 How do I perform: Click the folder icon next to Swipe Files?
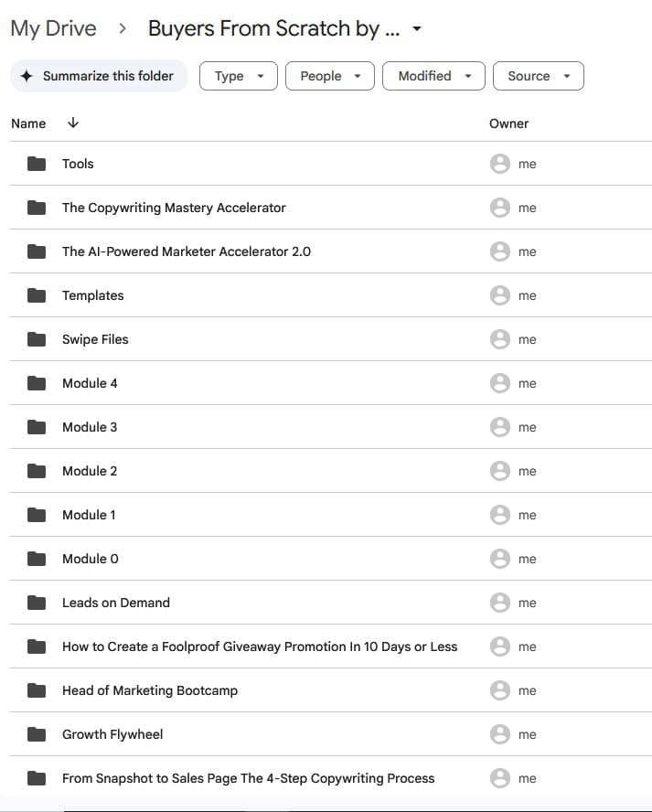point(36,339)
